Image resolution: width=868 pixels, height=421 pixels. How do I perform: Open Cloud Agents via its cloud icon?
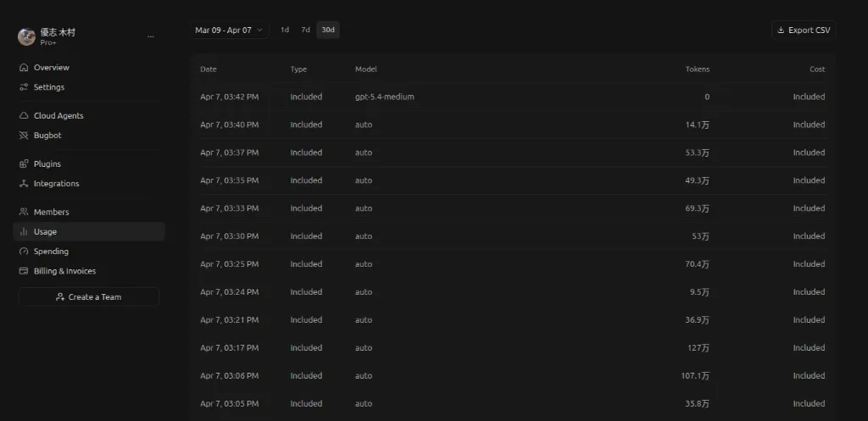[24, 116]
